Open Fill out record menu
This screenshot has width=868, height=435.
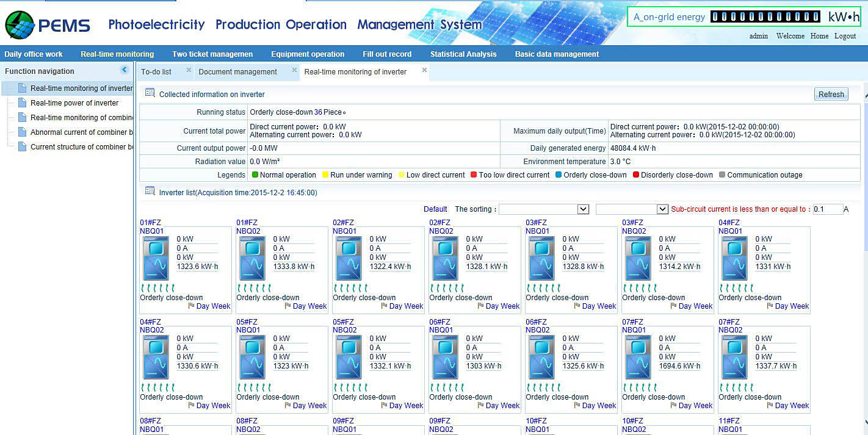click(x=387, y=54)
